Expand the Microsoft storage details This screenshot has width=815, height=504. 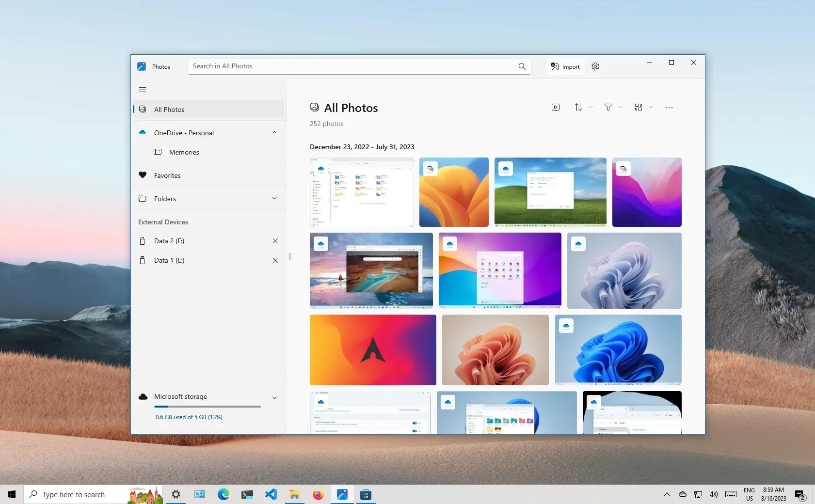point(273,397)
